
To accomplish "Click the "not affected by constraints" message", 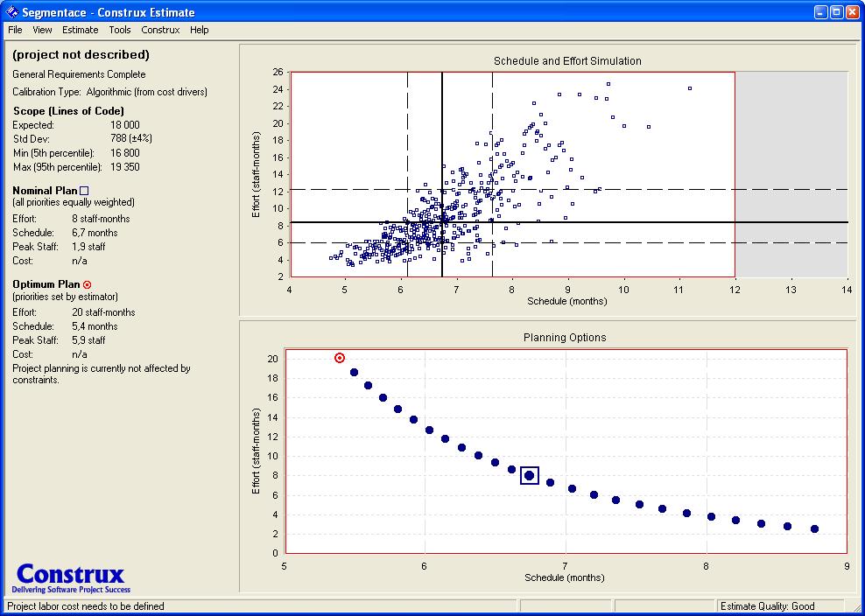I will tap(102, 374).
